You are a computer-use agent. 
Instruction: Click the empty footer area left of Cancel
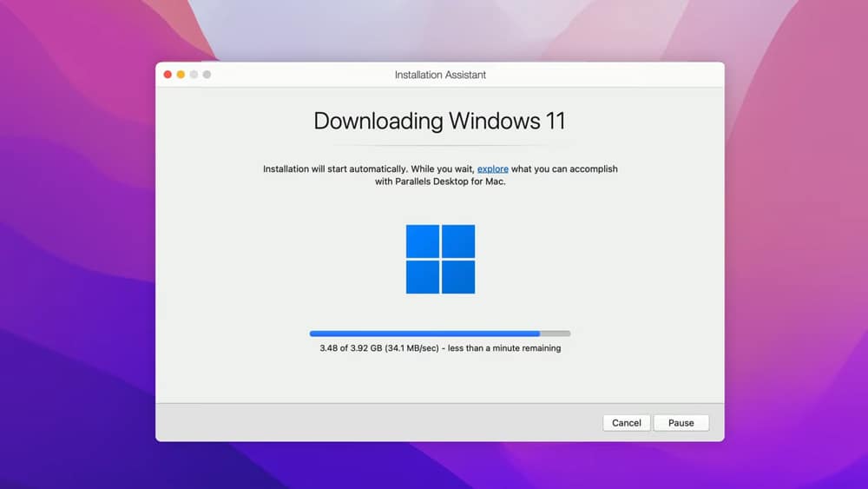coord(373,423)
